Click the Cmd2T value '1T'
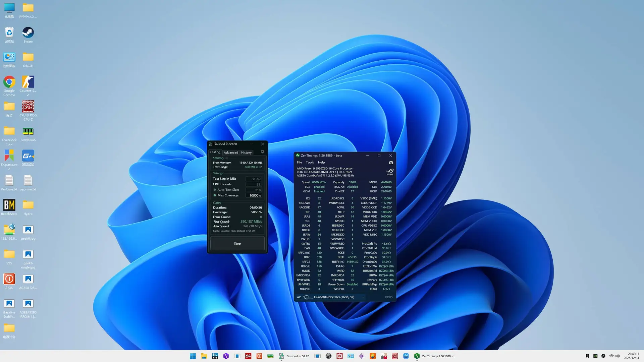Image resolution: width=644 pixels, height=362 pixels. coord(352,191)
